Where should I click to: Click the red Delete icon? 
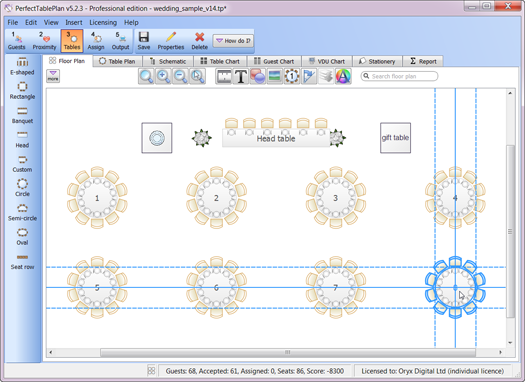pyautogui.click(x=200, y=41)
